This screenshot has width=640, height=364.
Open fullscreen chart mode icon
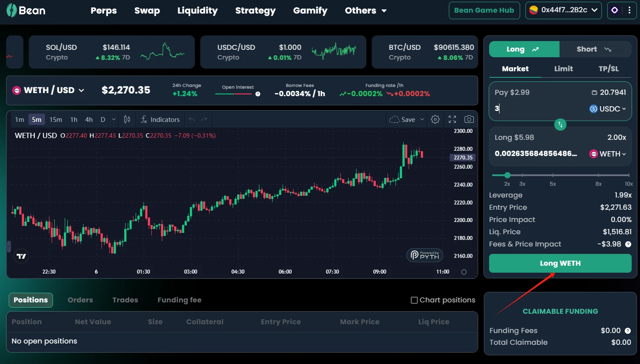[452, 119]
